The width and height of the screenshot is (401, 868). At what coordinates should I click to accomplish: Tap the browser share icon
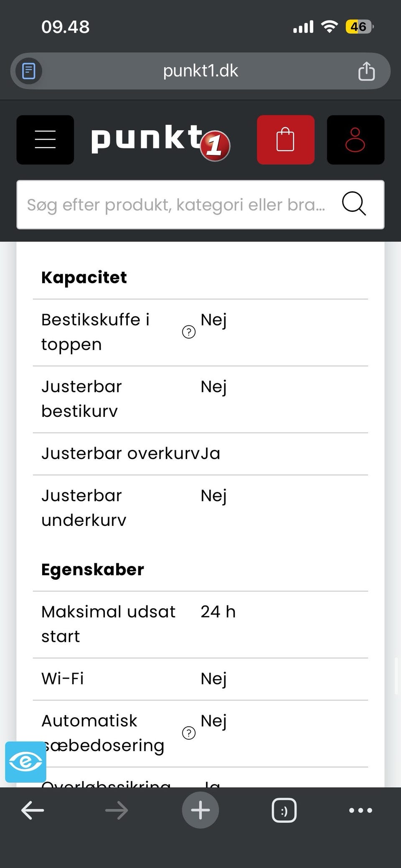coord(366,71)
